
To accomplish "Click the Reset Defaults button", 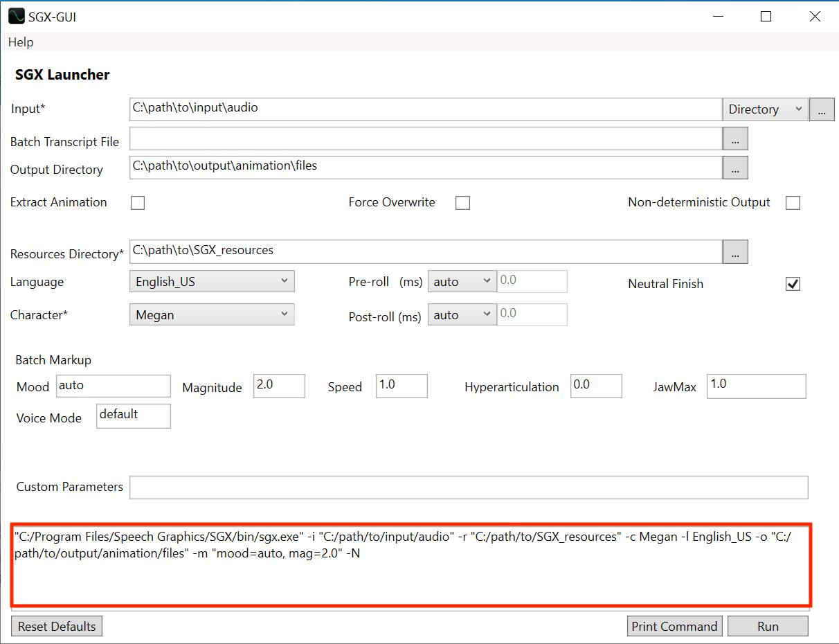I will click(x=57, y=626).
